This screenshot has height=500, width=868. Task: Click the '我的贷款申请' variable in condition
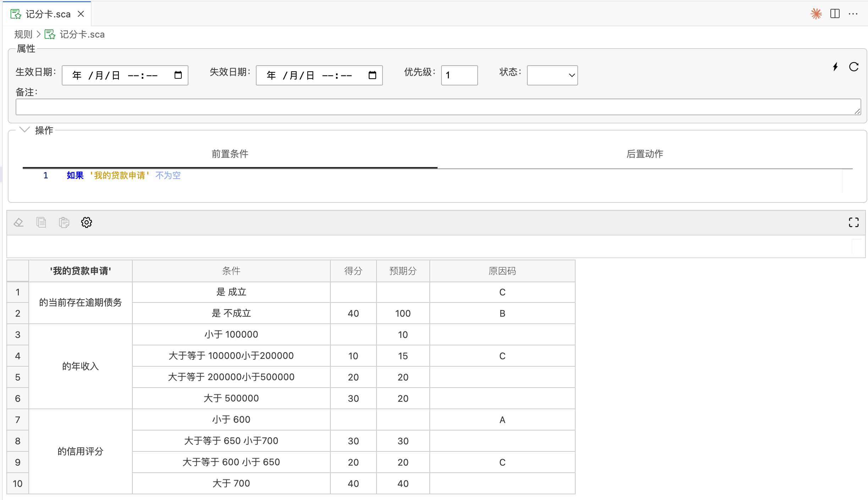click(120, 175)
